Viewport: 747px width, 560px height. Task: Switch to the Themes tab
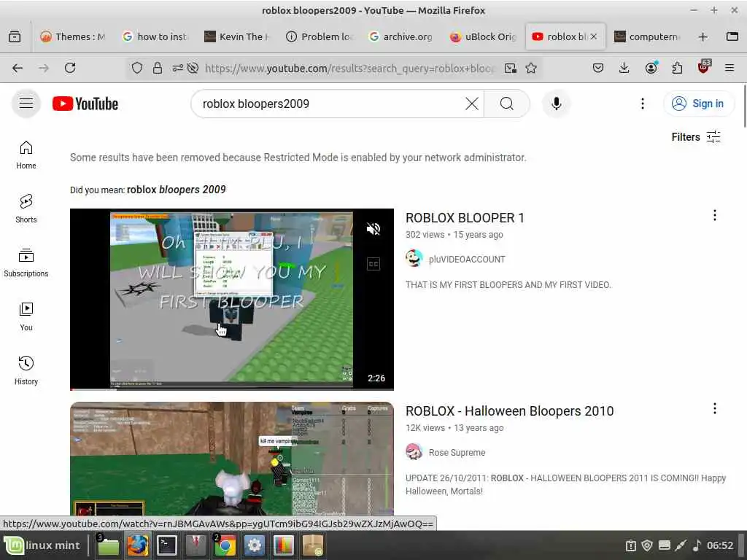72,36
